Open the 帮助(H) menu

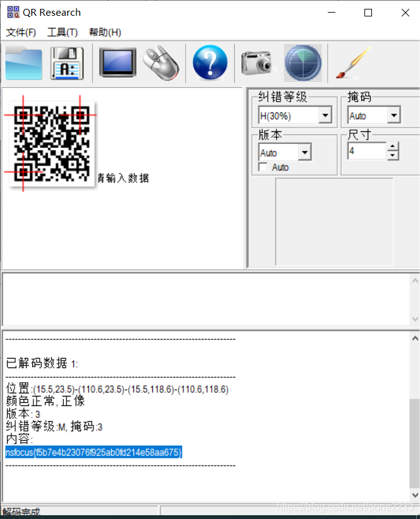[105, 32]
